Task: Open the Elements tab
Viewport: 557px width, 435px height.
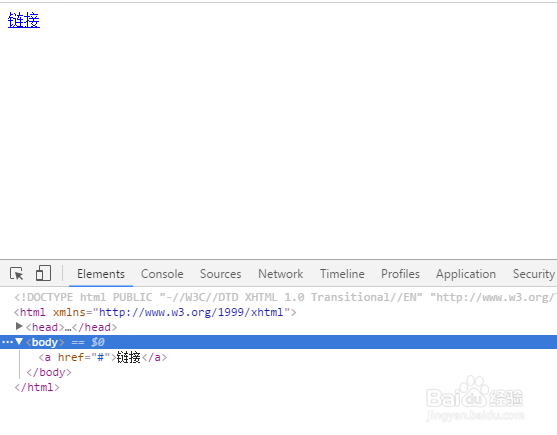Action: 101,274
